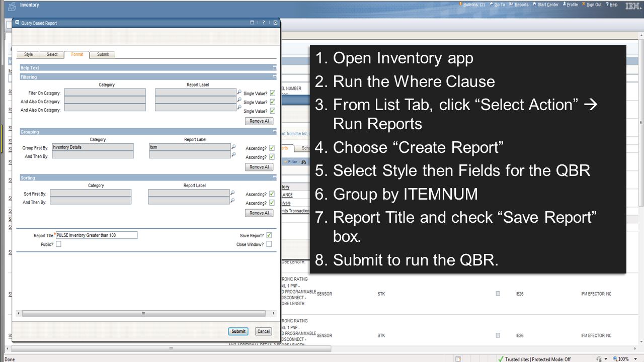Click dialog scrollbar right arrow
The height and width of the screenshot is (362, 644).
274,313
